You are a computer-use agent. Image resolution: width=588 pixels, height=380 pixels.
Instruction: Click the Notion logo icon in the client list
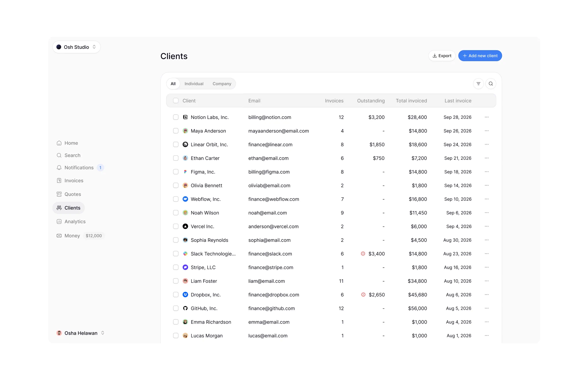[x=185, y=117]
